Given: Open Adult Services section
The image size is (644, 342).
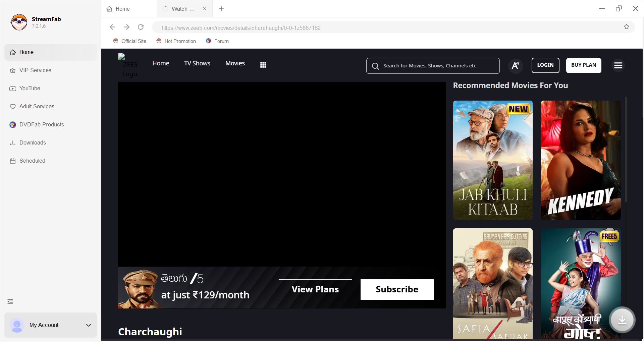Looking at the screenshot, I should (37, 106).
